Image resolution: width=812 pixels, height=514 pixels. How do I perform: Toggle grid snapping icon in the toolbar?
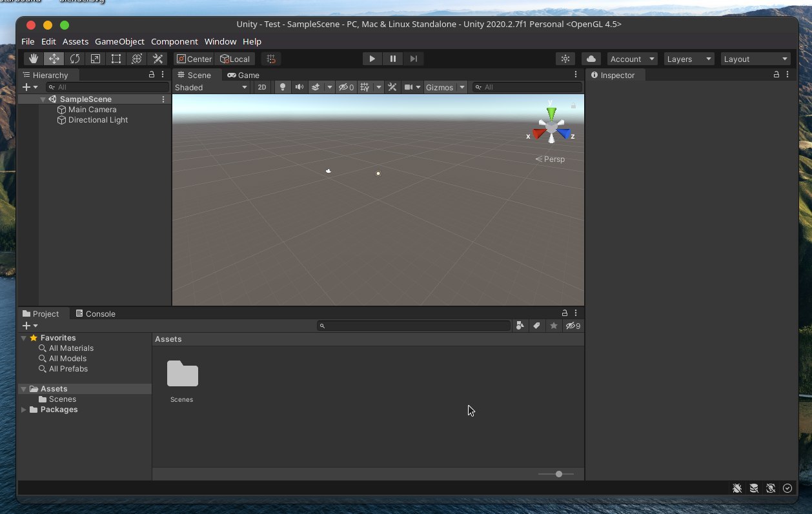[271, 59]
